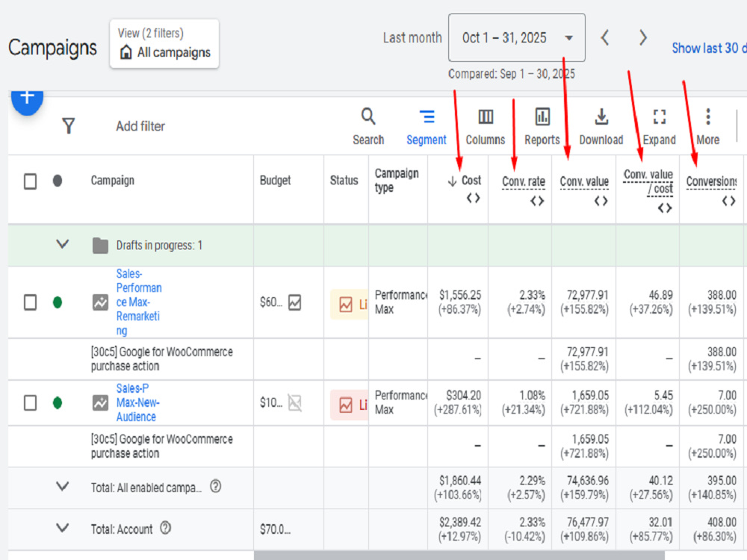Collapse the Drafts in progress row

(x=63, y=244)
